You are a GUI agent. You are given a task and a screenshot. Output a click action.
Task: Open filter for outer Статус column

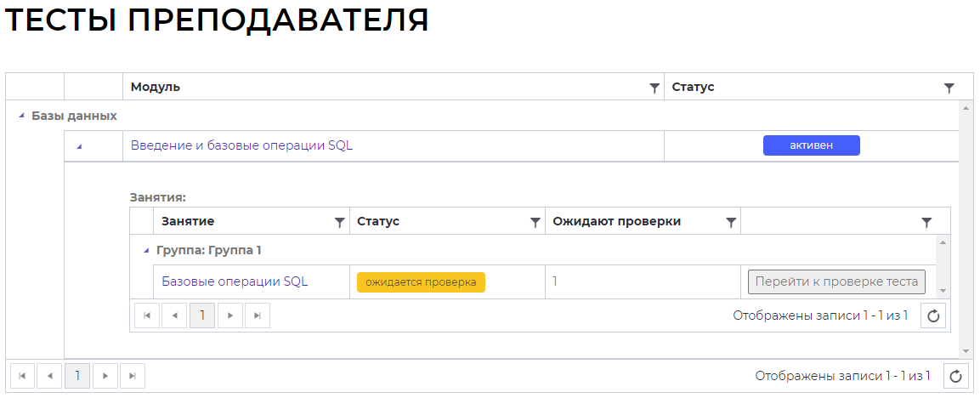(949, 88)
